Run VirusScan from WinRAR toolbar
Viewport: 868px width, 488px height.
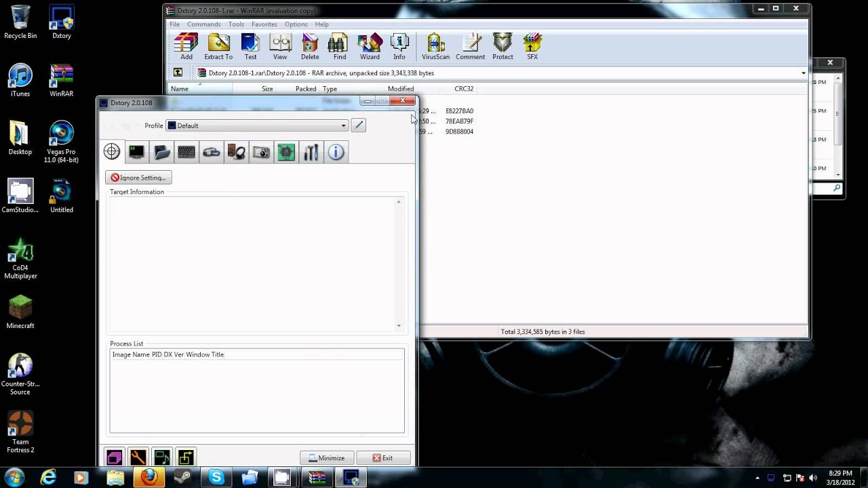(435, 47)
